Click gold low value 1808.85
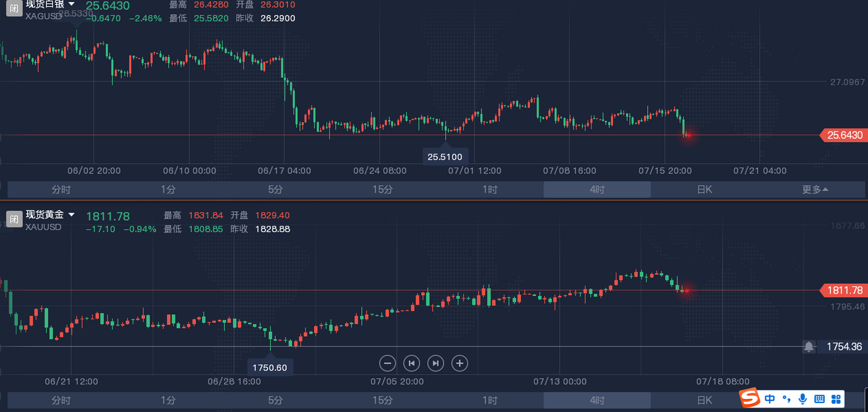The width and height of the screenshot is (868, 412). coord(206,229)
